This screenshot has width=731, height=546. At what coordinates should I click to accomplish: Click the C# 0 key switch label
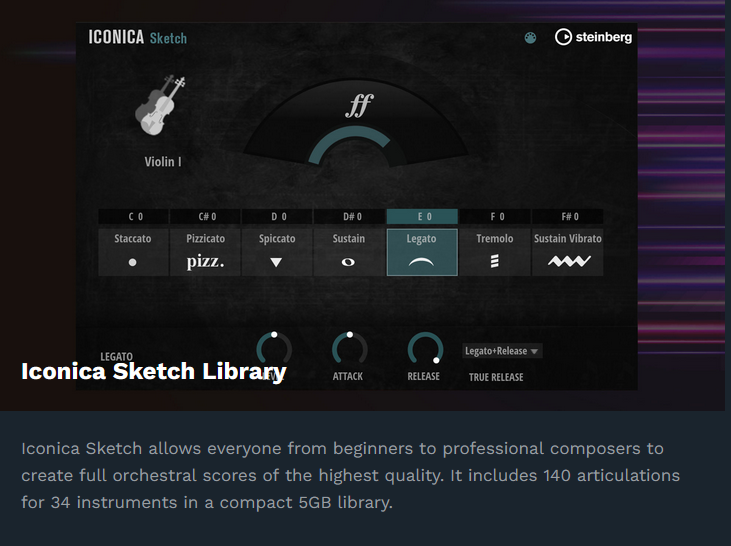(x=205, y=216)
